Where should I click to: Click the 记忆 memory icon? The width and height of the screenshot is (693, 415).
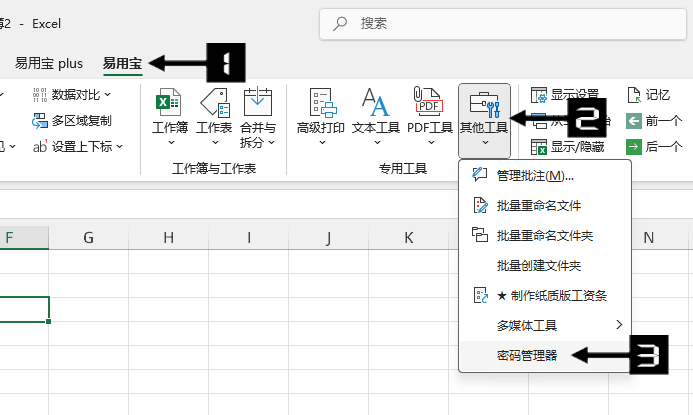click(634, 95)
